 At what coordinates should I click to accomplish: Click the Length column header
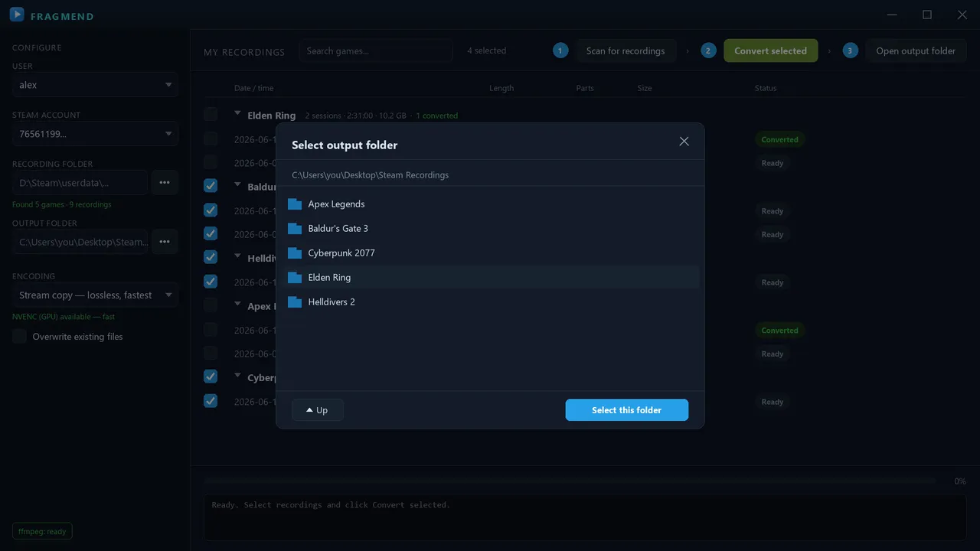pos(501,88)
